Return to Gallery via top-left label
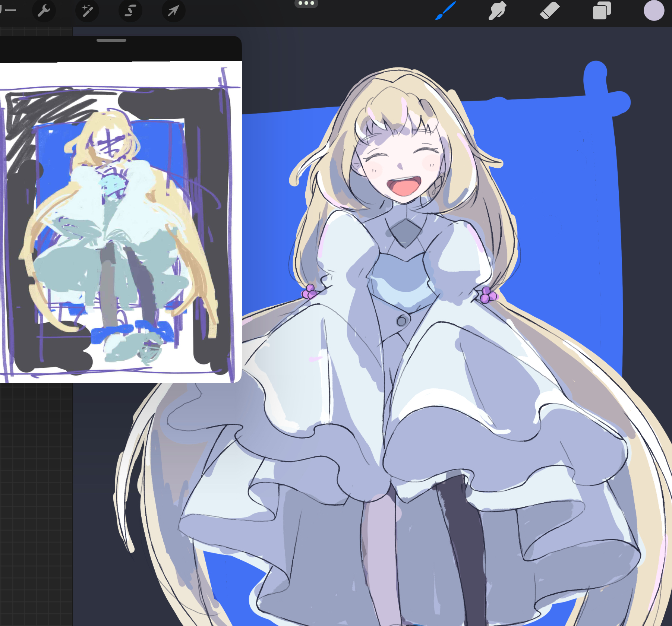The height and width of the screenshot is (626, 672). pyautogui.click(x=7, y=10)
